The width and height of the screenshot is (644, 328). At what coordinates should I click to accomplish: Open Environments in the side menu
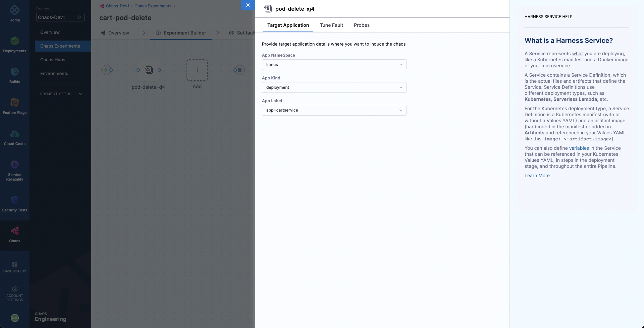pyautogui.click(x=54, y=73)
